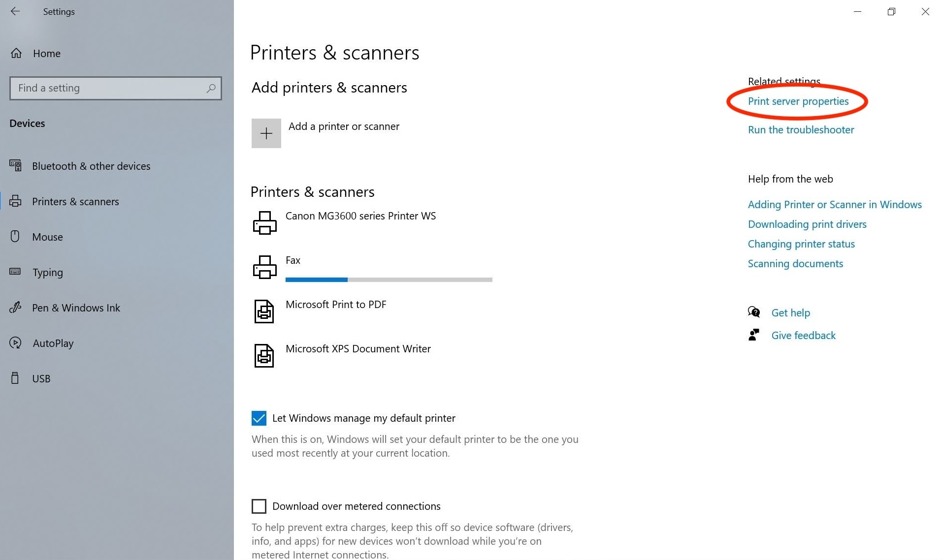Click the Get help chat icon
Screen dimensions: 943x560
pyautogui.click(x=754, y=312)
